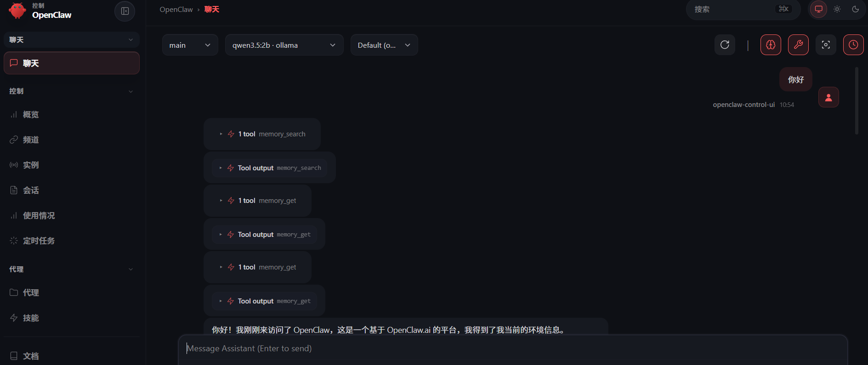Open 聊天 chat item in sidebar
Viewport: 868px width, 365px height.
(72, 63)
